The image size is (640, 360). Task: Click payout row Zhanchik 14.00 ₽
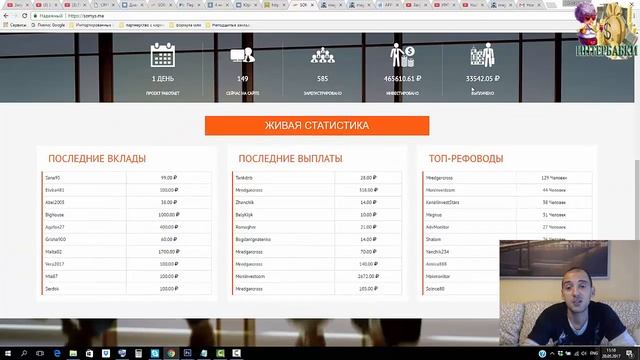pyautogui.click(x=317, y=202)
